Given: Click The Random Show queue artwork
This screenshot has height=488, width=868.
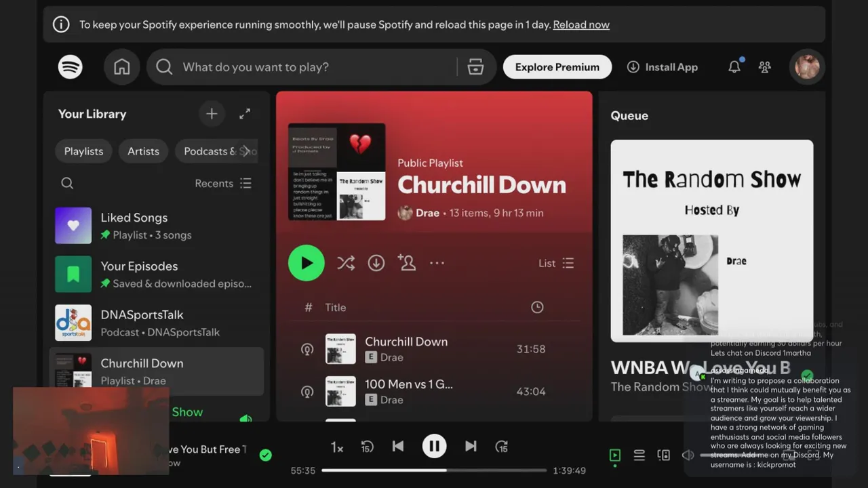Looking at the screenshot, I should coord(712,241).
